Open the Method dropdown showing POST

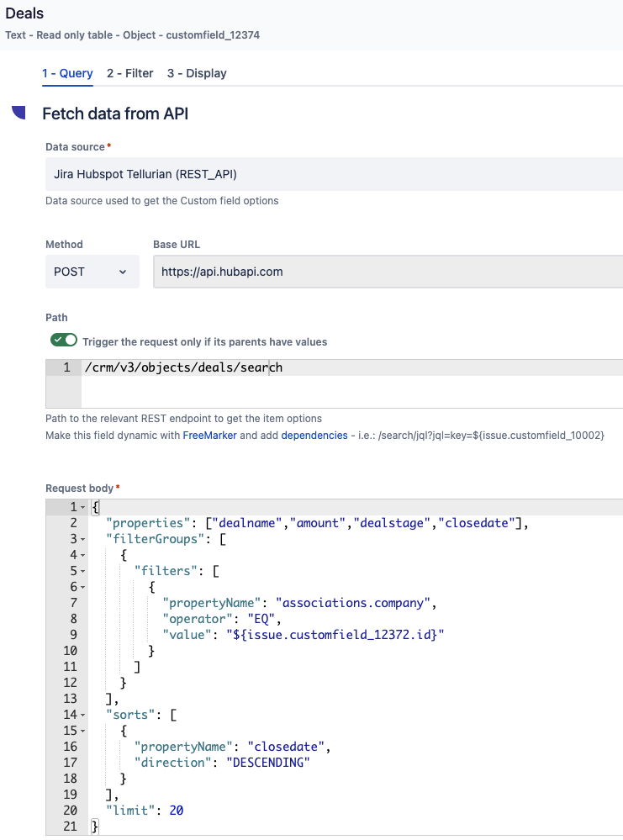tap(92, 272)
